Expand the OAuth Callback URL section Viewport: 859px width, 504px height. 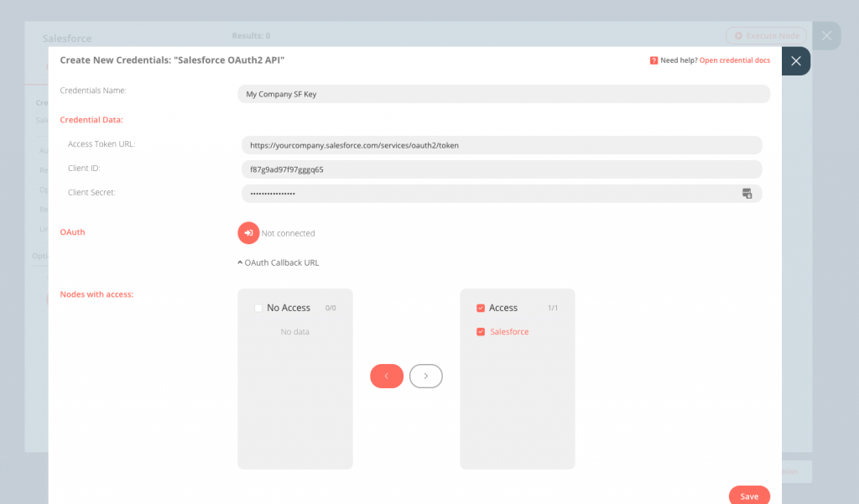pos(278,262)
